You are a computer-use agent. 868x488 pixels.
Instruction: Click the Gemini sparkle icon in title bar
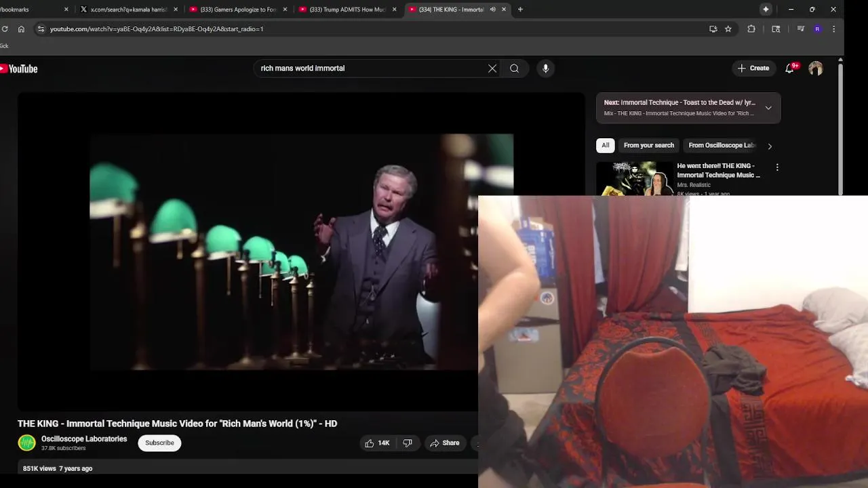pyautogui.click(x=766, y=9)
